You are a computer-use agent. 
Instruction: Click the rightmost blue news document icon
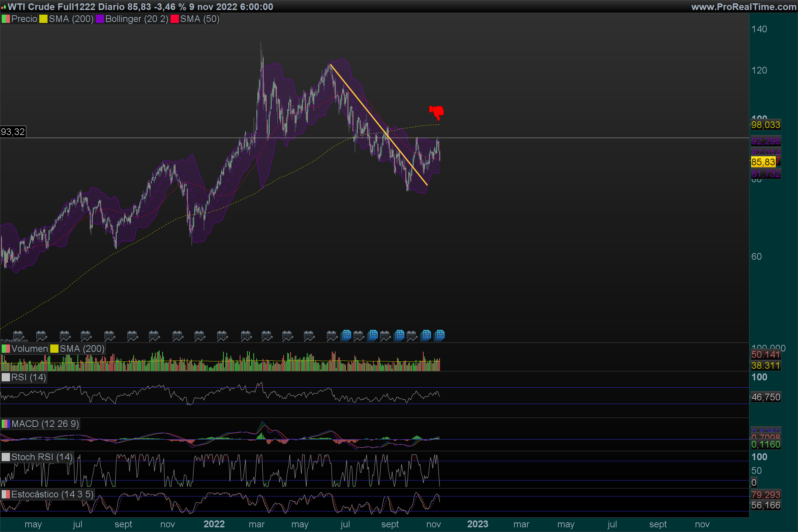pos(439,335)
